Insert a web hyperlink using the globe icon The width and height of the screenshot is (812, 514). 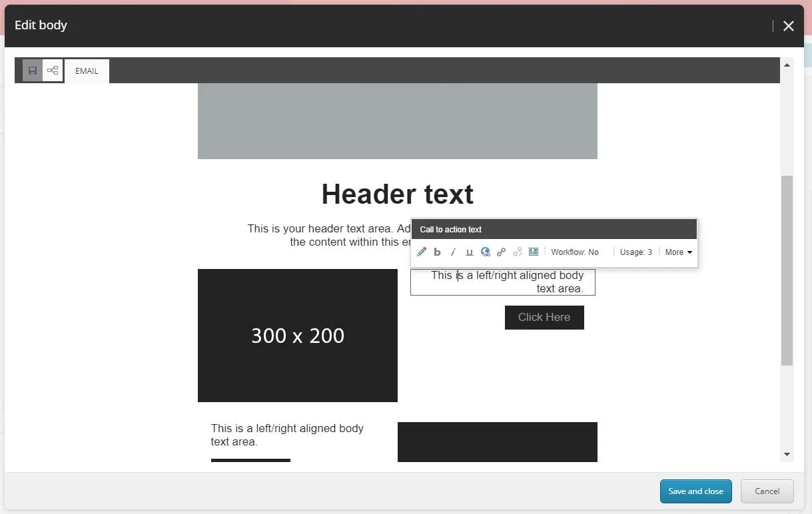pyautogui.click(x=485, y=252)
